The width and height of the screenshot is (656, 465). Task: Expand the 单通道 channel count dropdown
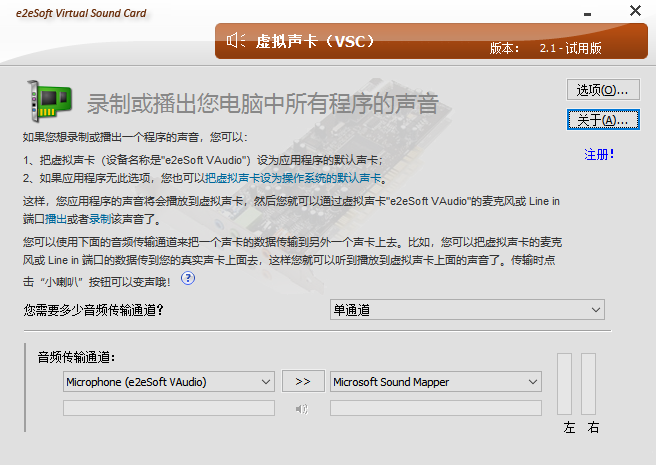point(467,310)
